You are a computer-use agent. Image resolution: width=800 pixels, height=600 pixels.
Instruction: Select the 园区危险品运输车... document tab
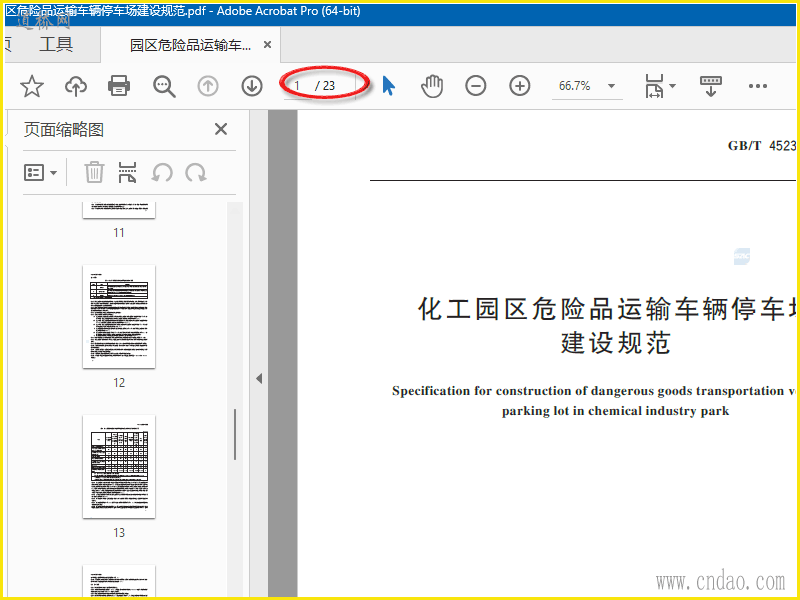191,45
